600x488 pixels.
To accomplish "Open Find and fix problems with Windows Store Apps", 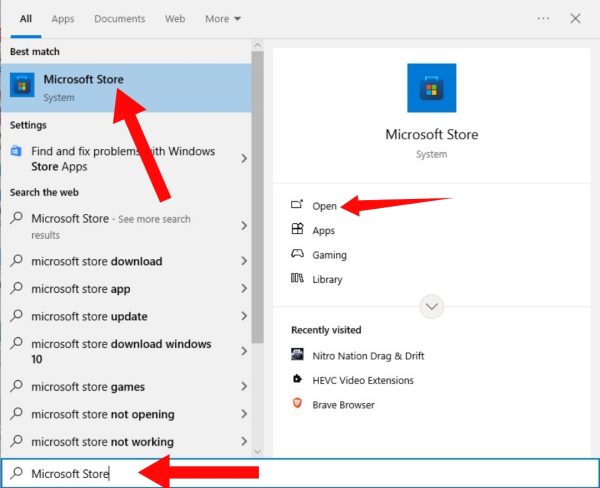I will click(x=123, y=159).
